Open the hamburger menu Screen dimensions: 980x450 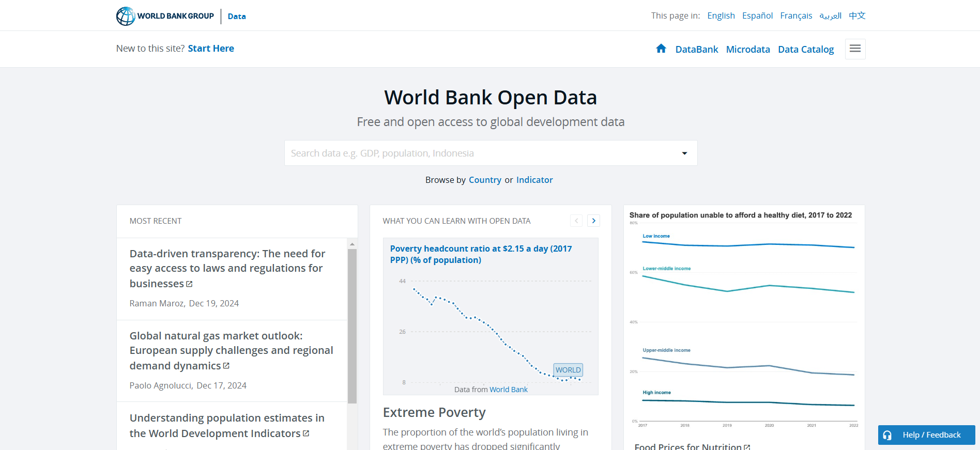855,49
